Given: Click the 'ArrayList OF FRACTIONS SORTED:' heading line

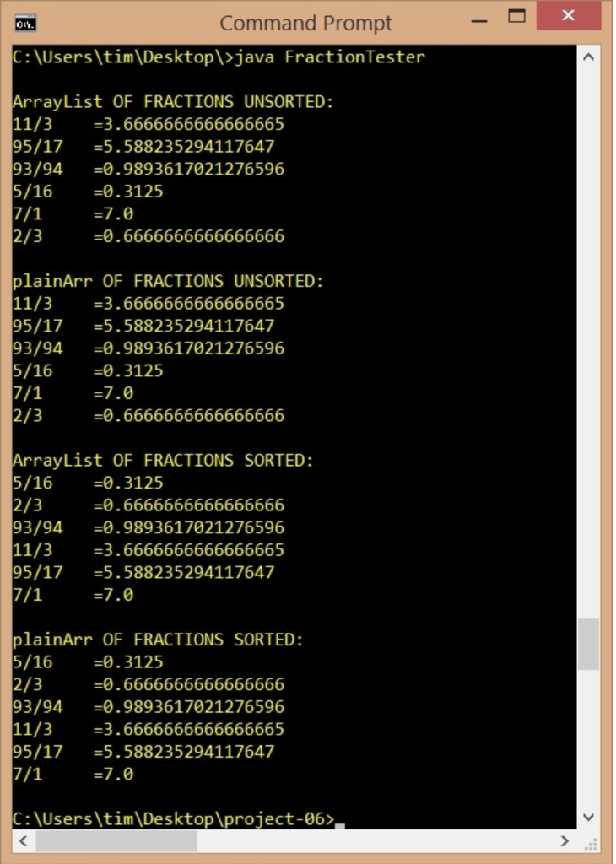Looking at the screenshot, I should tap(163, 460).
